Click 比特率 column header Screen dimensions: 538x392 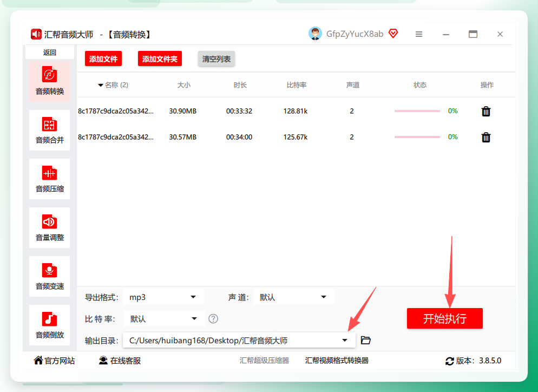(x=297, y=85)
